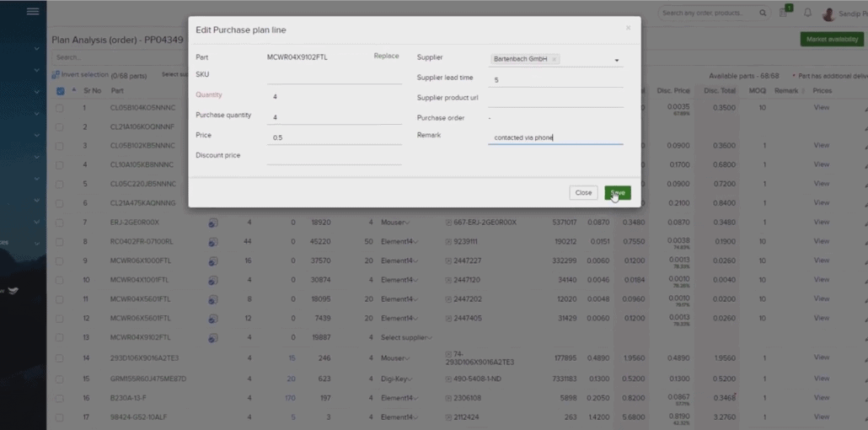Open Mouser dropdown for 293D106X9016A2TE3
Image resolution: width=868 pixels, height=430 pixels.
pyautogui.click(x=395, y=358)
